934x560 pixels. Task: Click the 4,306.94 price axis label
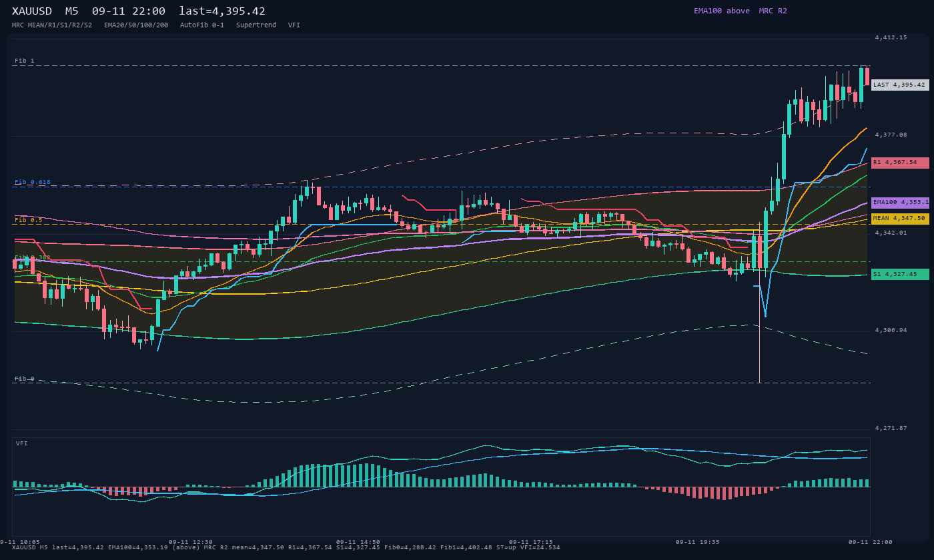[x=891, y=330]
